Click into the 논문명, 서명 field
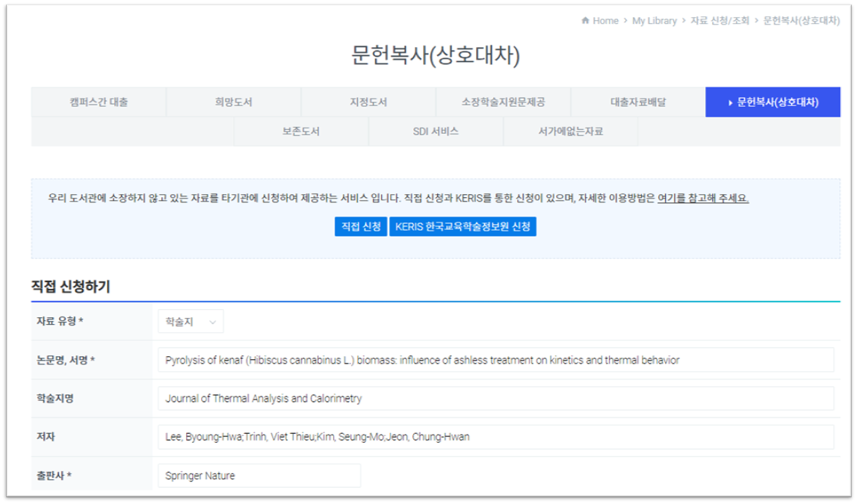 [495, 360]
